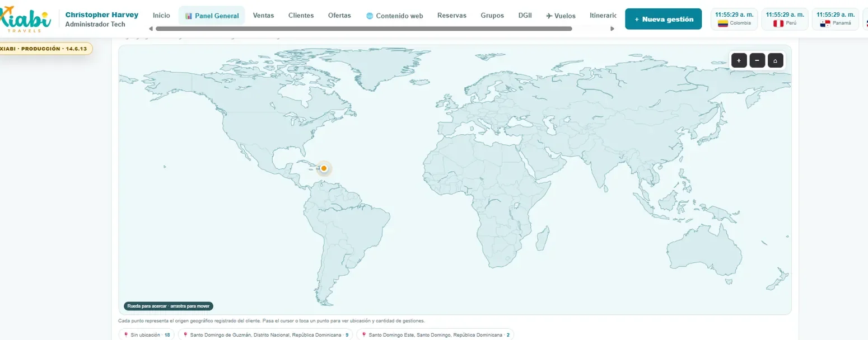Select the Sin ubicación location chip
The width and height of the screenshot is (868, 340).
point(147,335)
